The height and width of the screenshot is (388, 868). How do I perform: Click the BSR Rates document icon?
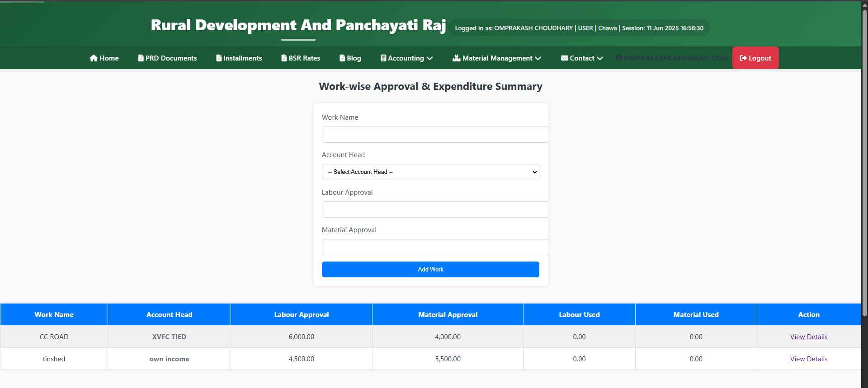[x=284, y=58]
